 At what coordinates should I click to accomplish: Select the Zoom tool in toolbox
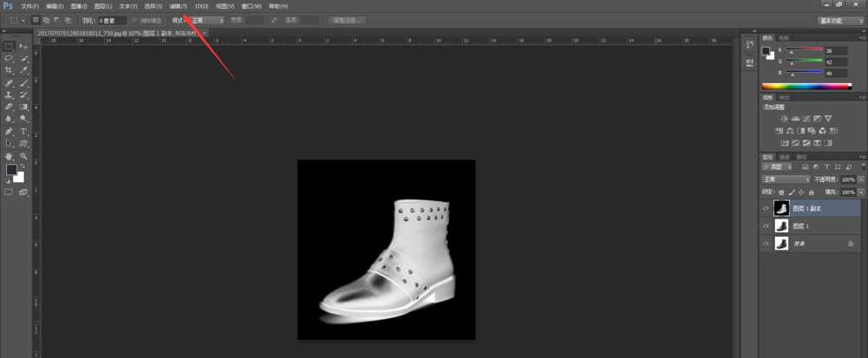[x=23, y=156]
